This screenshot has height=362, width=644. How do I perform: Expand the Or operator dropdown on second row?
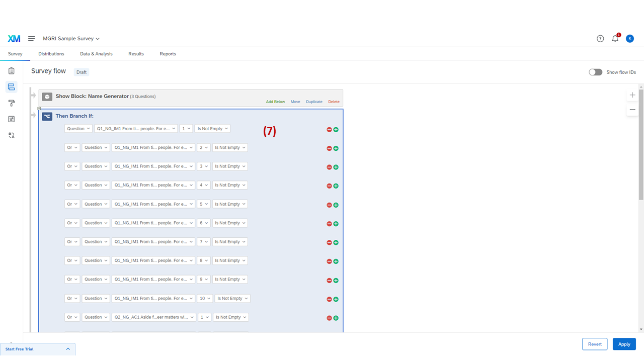click(x=72, y=147)
